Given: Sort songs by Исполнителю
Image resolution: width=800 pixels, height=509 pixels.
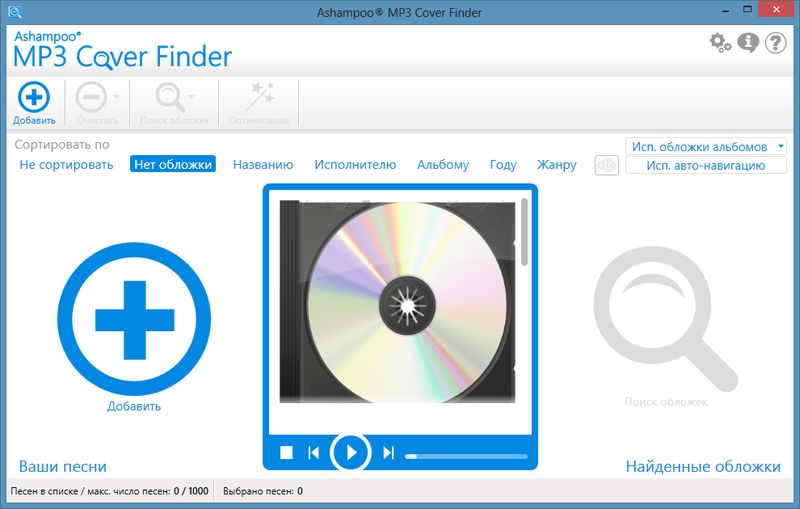Looking at the screenshot, I should coord(355,165).
